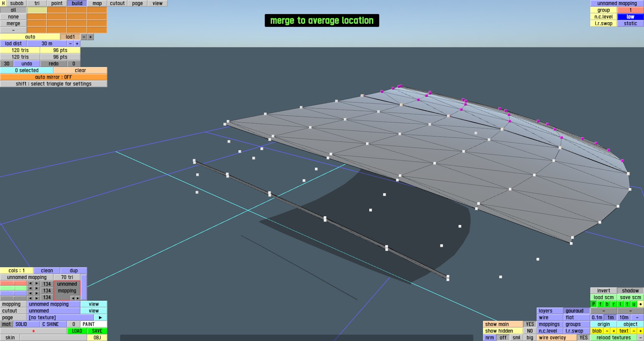Click the green SAVE button

click(x=97, y=331)
